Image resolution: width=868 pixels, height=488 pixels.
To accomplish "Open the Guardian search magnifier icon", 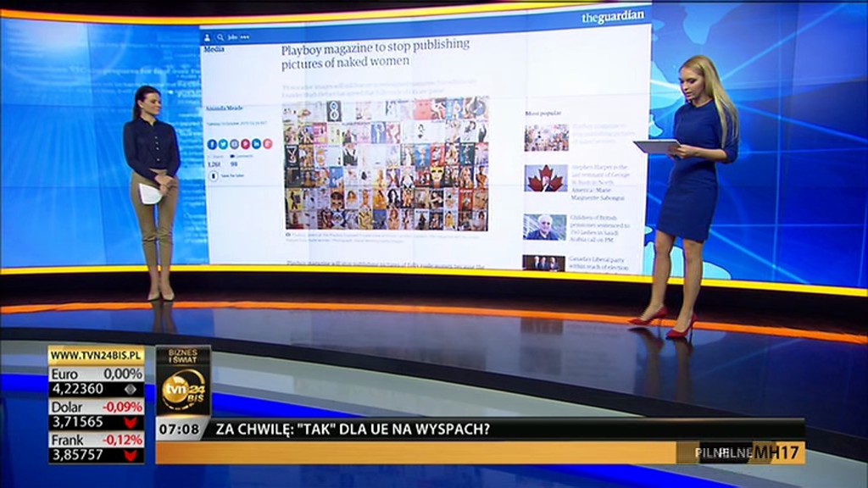I will coord(220,37).
